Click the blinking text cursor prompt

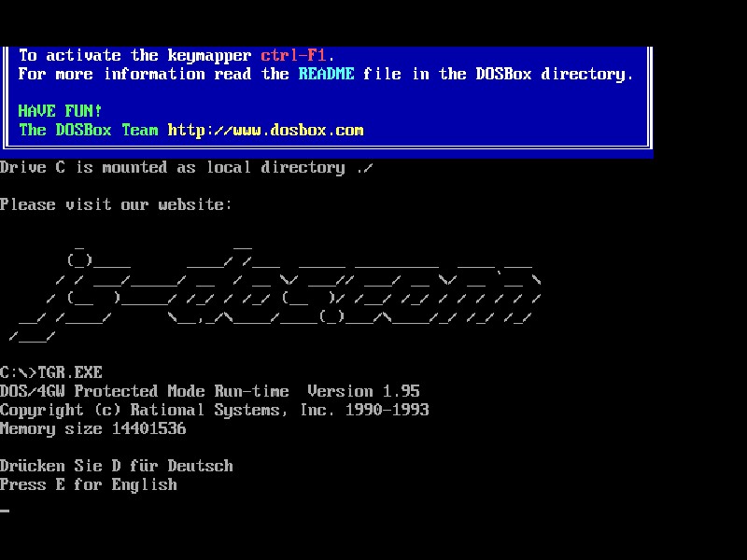tap(5, 510)
